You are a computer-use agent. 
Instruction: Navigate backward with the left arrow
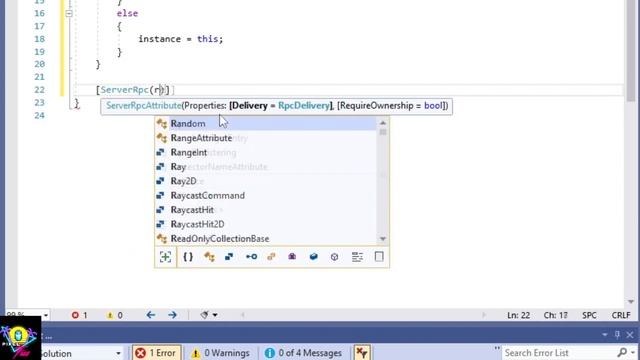tap(151, 315)
